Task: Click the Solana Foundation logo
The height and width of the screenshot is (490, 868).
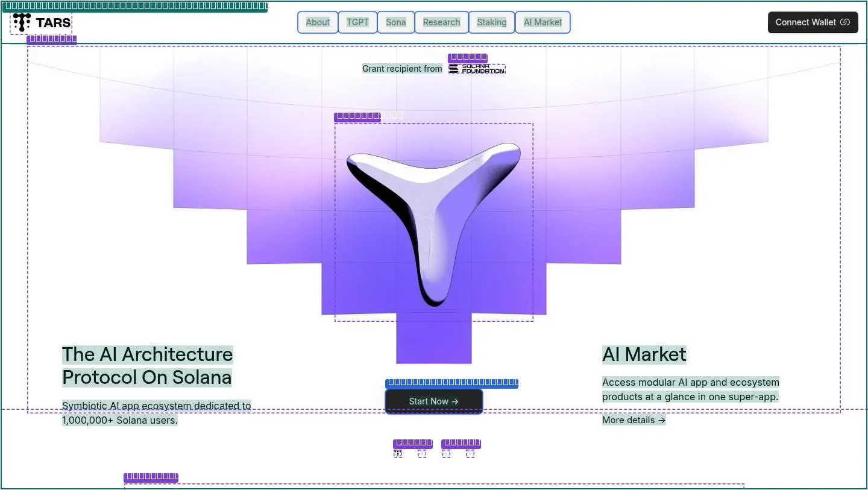Action: [477, 69]
